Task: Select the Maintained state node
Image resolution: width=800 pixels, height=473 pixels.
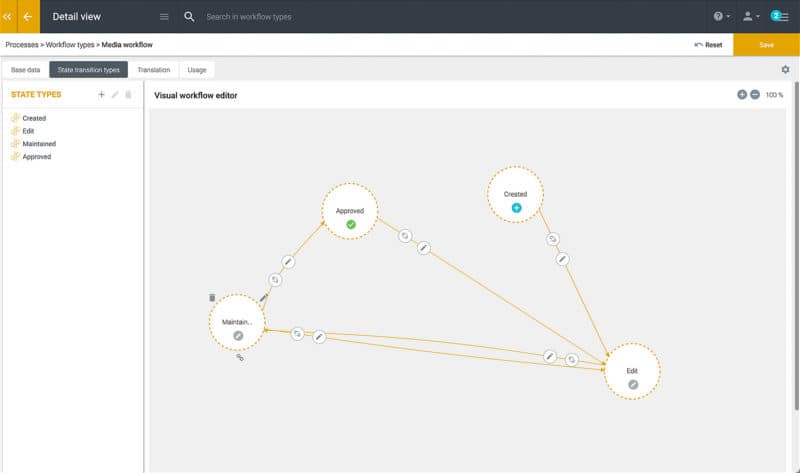Action: [237, 322]
